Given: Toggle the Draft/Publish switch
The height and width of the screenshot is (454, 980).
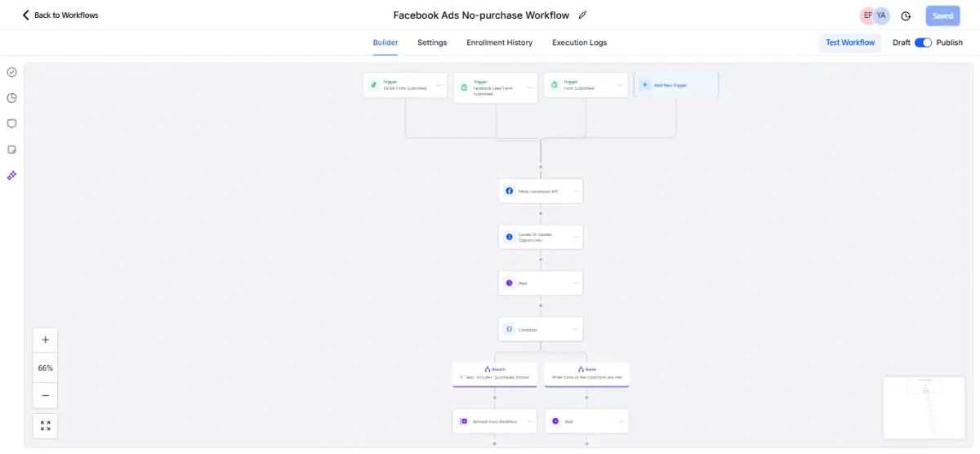Looking at the screenshot, I should pyautogui.click(x=923, y=42).
